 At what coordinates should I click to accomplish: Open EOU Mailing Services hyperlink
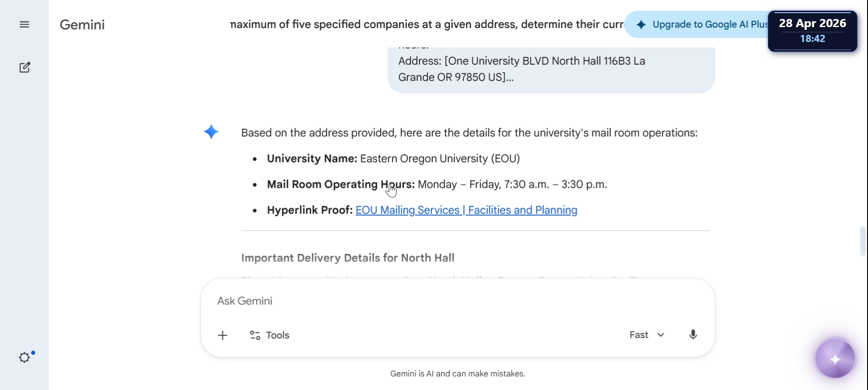click(x=466, y=210)
